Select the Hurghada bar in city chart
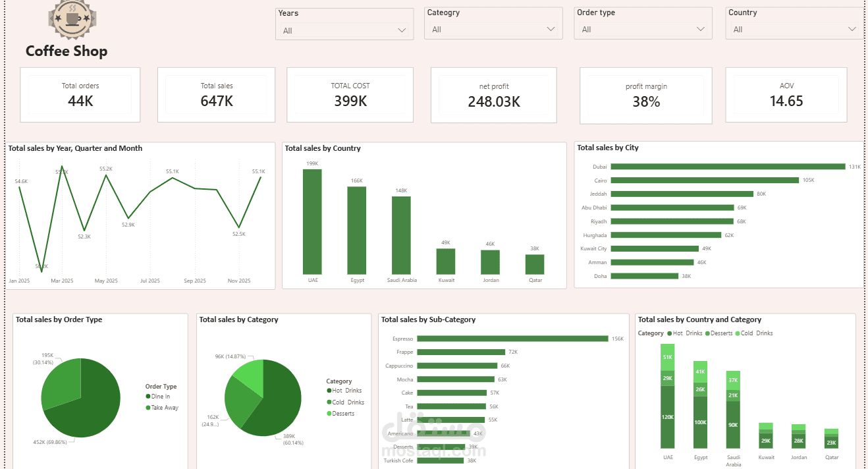This screenshot has width=868, height=469. coord(666,234)
